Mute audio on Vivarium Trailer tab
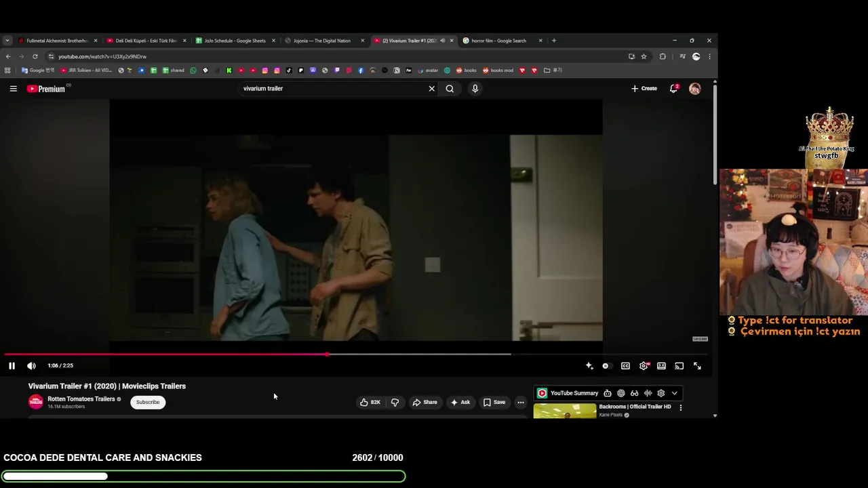This screenshot has height=488, width=868. coord(442,41)
